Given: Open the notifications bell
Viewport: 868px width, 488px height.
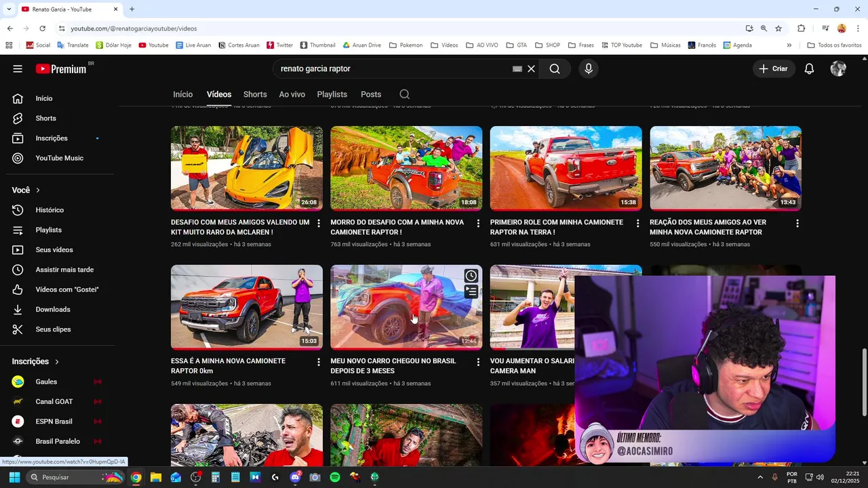Looking at the screenshot, I should point(809,68).
